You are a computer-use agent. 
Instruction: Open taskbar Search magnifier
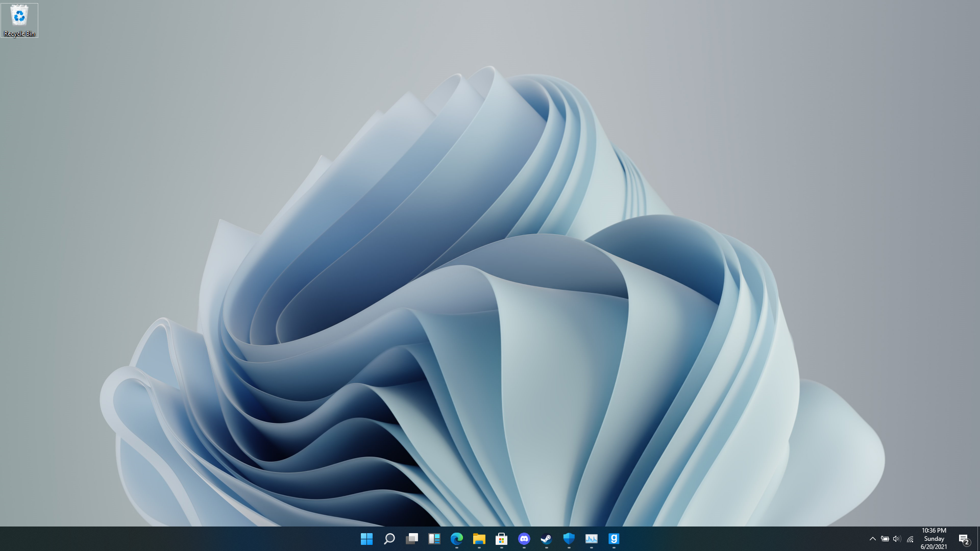(x=389, y=539)
